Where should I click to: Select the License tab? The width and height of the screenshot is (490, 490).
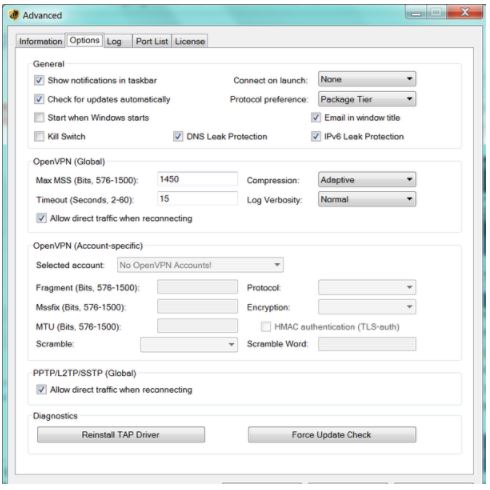pos(190,41)
